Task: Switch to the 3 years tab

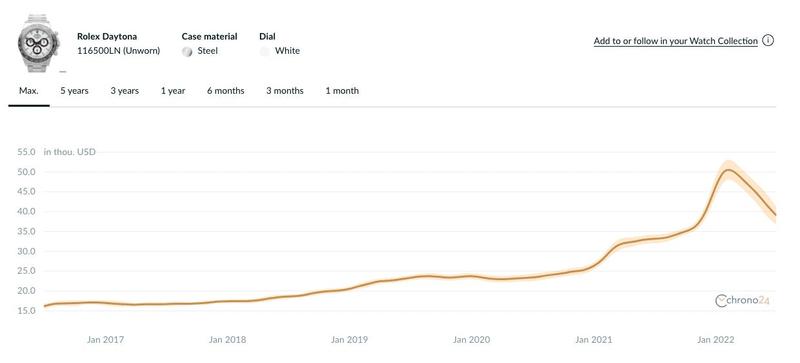Action: [124, 91]
